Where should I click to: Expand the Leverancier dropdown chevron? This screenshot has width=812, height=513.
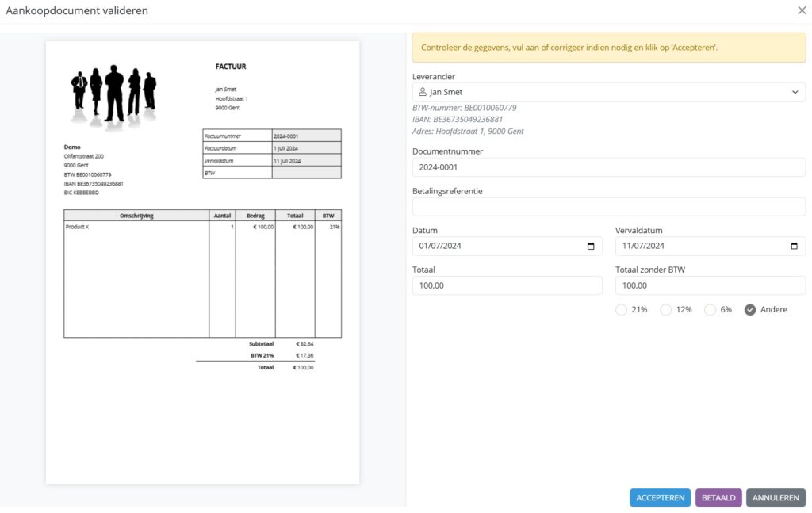795,93
